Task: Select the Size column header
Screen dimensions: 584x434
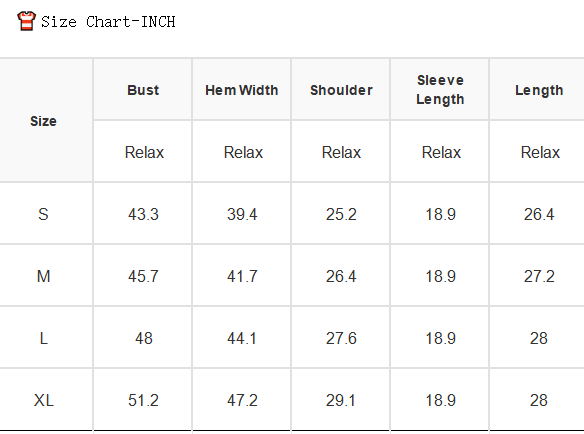Action: [x=43, y=121]
